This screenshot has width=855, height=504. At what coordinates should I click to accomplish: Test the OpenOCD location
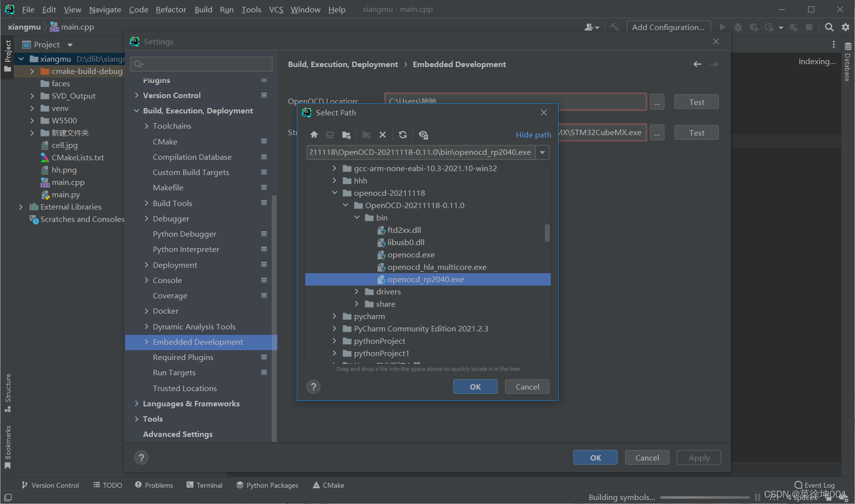click(696, 102)
